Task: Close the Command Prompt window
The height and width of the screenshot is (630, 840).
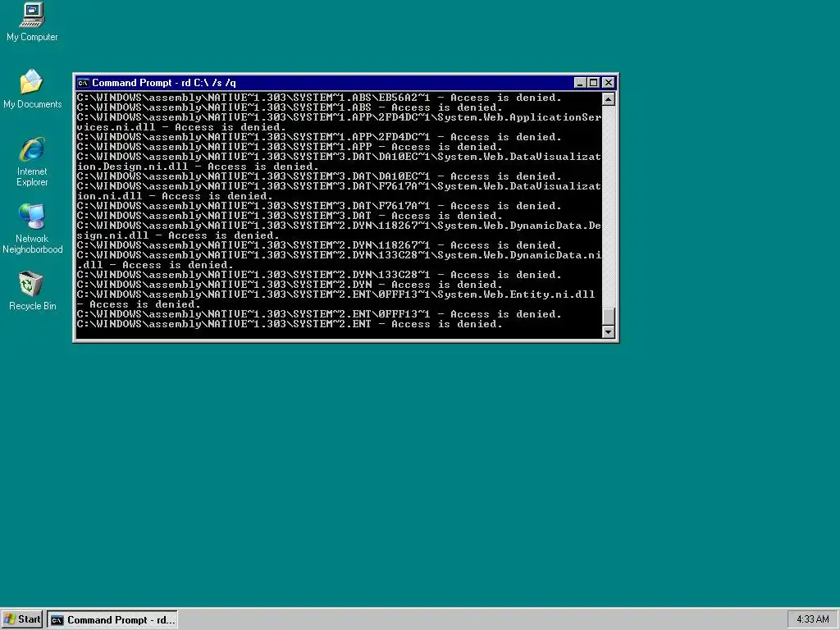Action: click(608, 83)
